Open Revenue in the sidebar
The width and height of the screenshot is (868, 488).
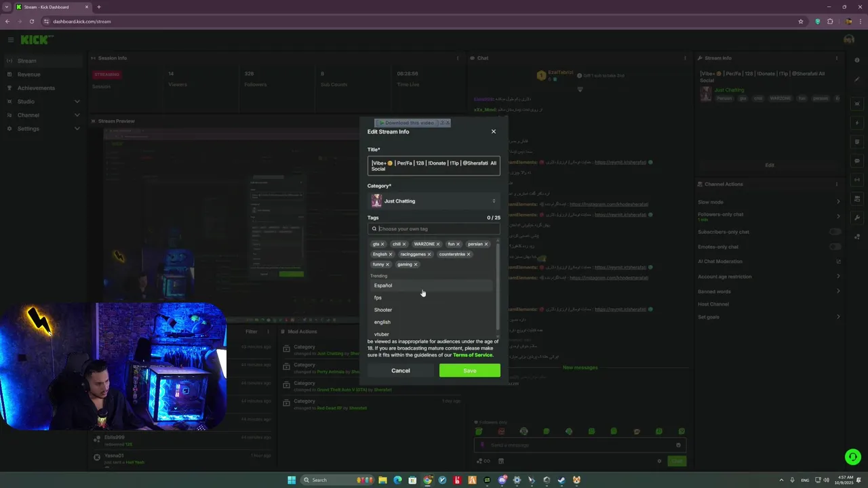point(42,75)
